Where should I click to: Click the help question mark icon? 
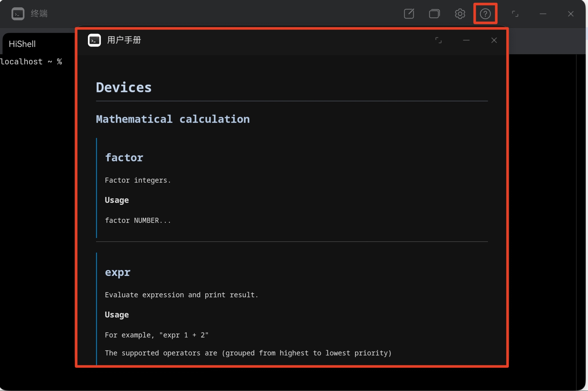[485, 13]
